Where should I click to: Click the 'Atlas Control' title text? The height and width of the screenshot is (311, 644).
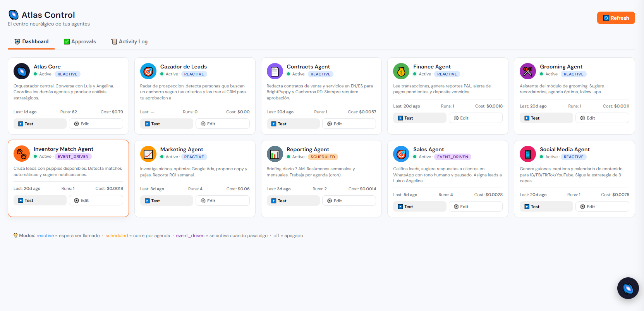[48, 15]
